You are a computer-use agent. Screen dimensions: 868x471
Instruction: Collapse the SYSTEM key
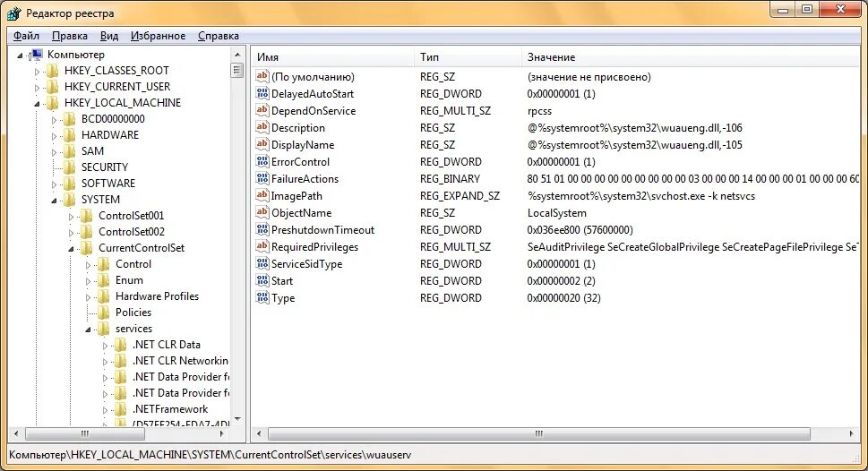coord(55,201)
